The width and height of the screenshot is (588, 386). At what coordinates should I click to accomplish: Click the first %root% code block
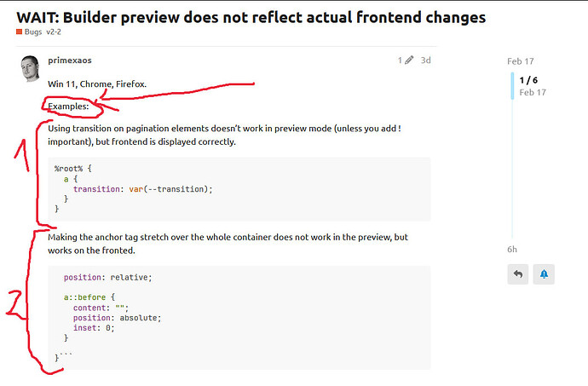[239, 189]
